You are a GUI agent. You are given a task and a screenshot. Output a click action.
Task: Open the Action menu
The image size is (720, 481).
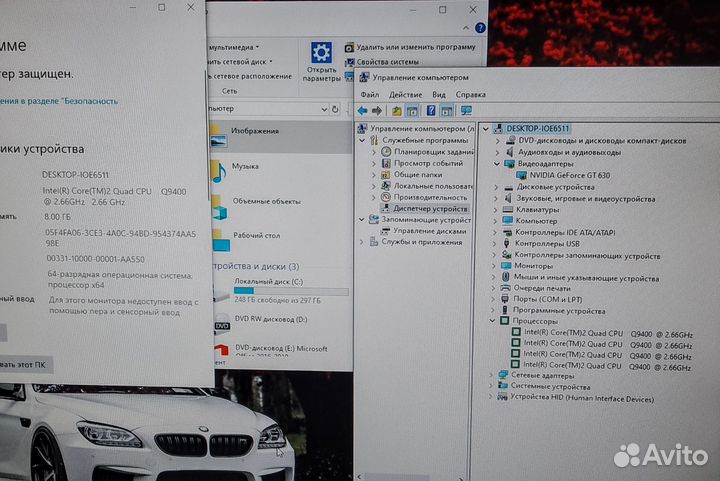click(x=405, y=94)
